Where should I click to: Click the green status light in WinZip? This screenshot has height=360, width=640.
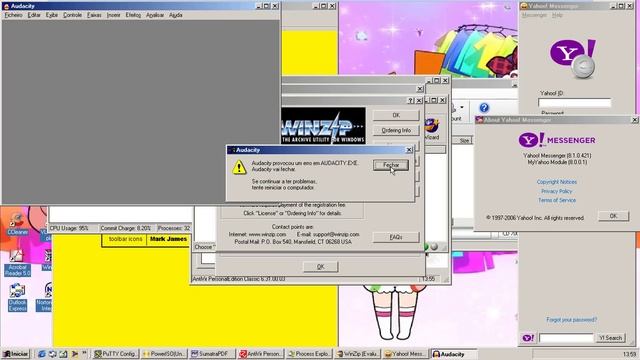(426, 247)
